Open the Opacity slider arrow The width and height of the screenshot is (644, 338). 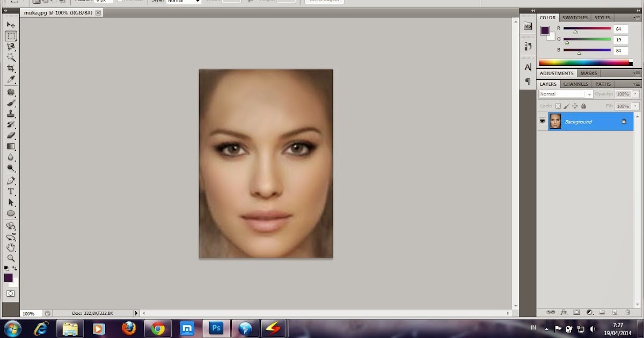coord(636,94)
